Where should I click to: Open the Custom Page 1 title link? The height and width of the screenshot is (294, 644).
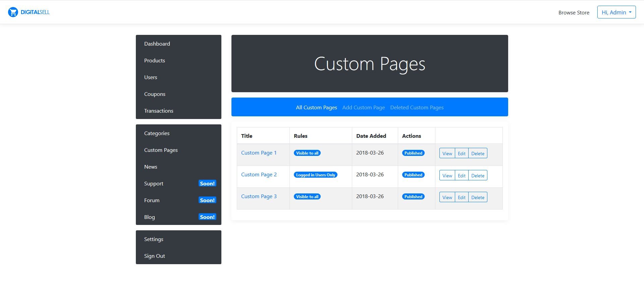[259, 153]
